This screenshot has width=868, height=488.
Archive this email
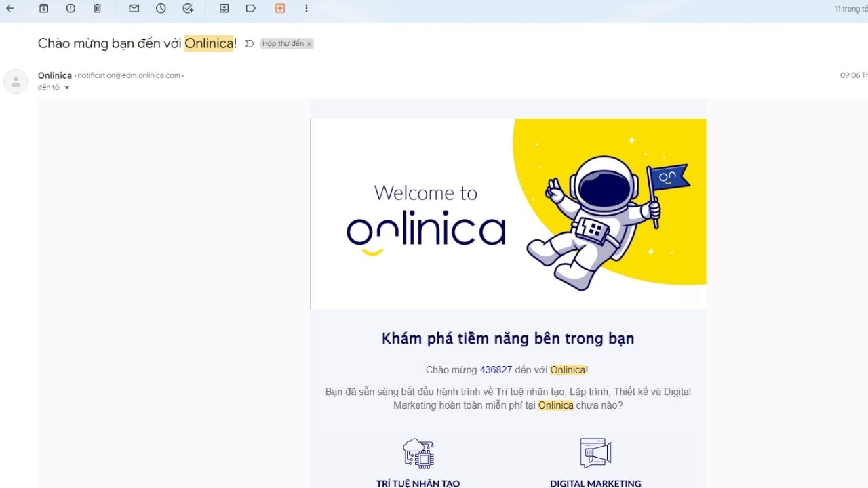pos(43,8)
